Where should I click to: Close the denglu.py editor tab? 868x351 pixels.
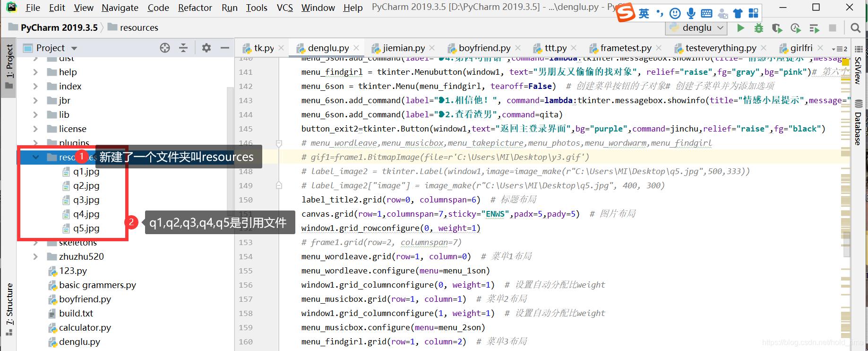tap(356, 48)
